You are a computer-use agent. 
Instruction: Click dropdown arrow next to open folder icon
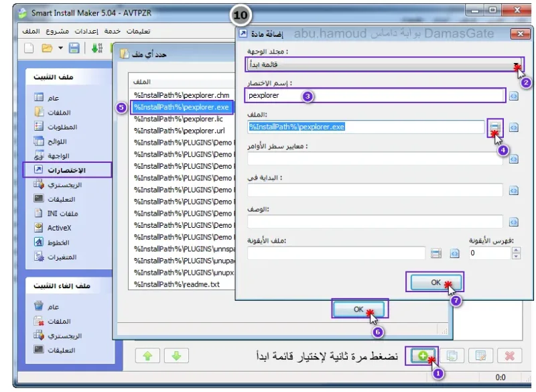(x=60, y=48)
